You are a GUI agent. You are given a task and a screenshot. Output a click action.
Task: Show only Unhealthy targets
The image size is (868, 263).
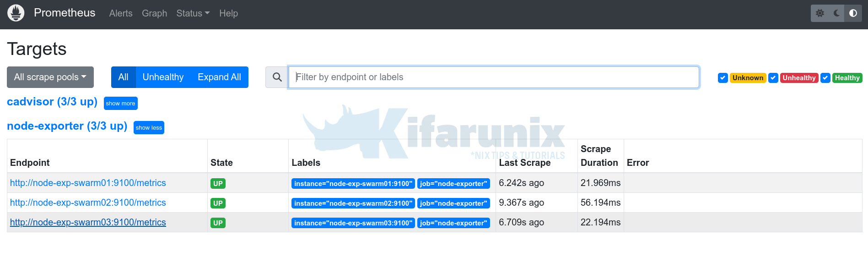click(x=163, y=77)
